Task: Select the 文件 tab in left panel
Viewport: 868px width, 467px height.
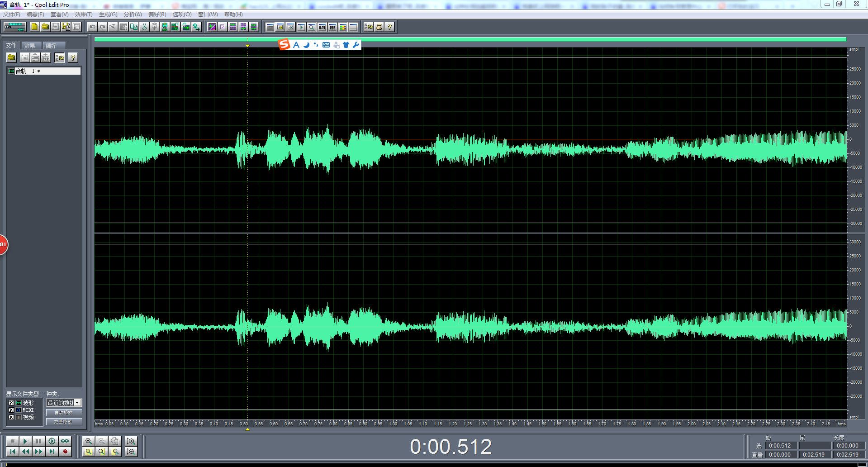Action: tap(11, 45)
